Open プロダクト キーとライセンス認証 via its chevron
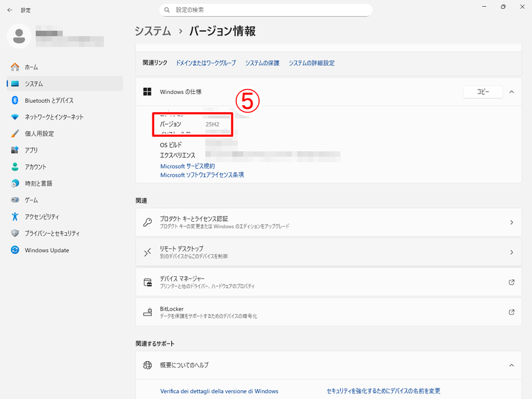The image size is (532, 399). click(x=511, y=223)
